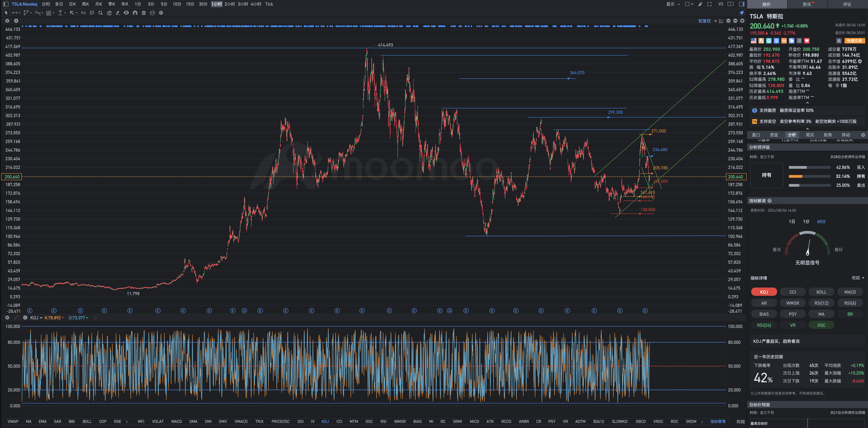Image resolution: width=868 pixels, height=428 pixels.
Task: Open the book guide icon
Action: (730, 4)
